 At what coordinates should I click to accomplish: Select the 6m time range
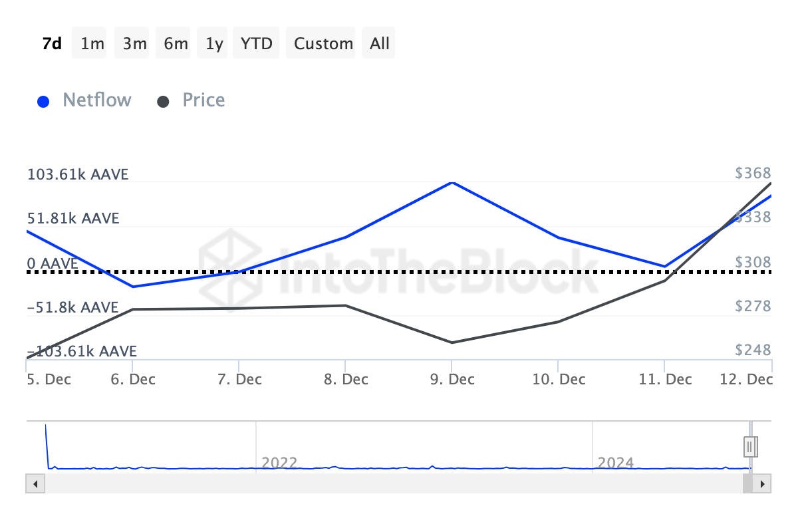(x=172, y=43)
